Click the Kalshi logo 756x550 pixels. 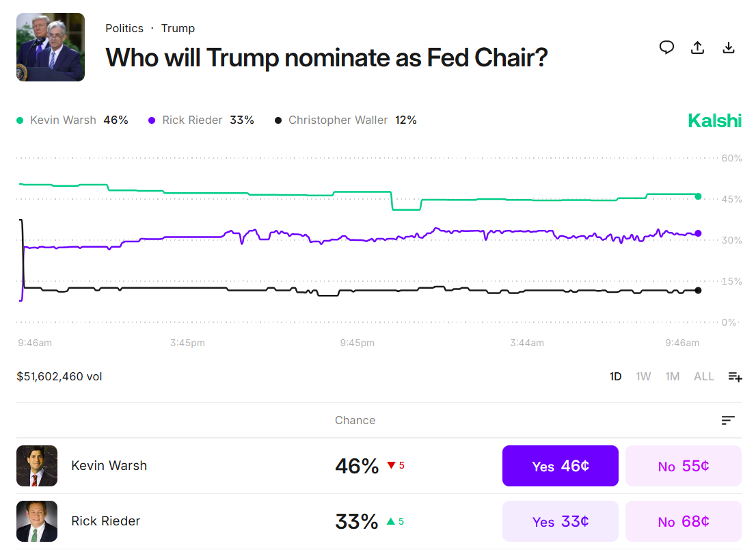pyautogui.click(x=714, y=120)
